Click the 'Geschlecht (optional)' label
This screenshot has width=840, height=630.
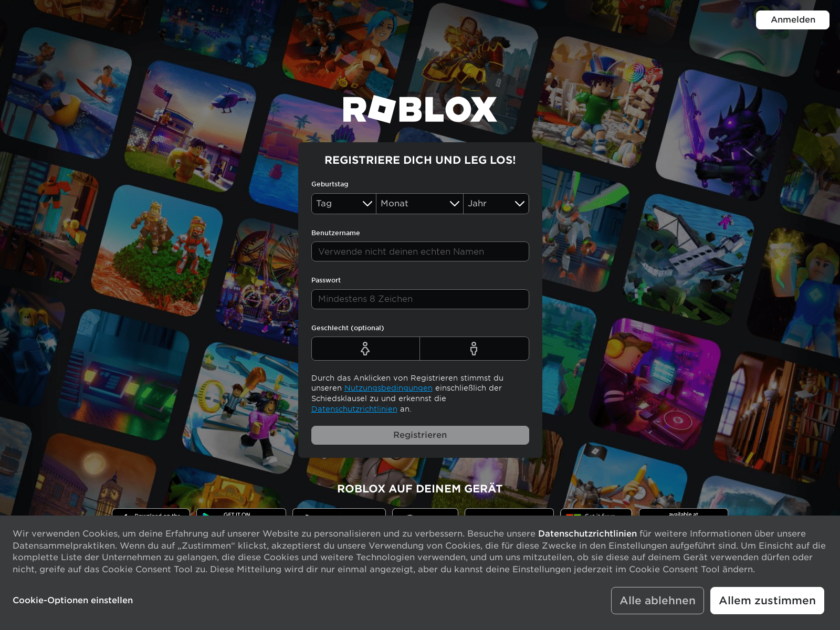point(348,328)
